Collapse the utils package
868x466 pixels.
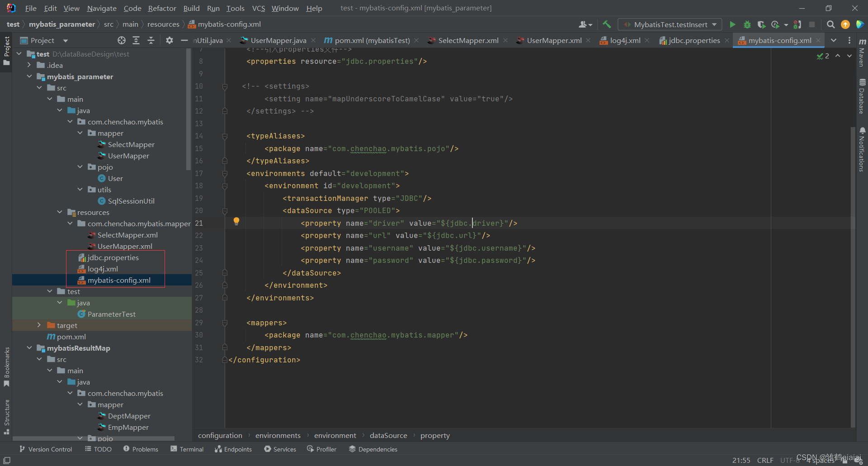pyautogui.click(x=80, y=190)
